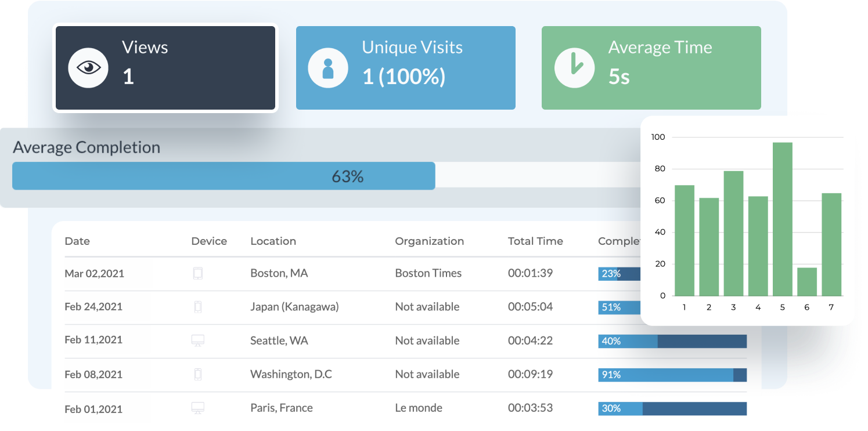Select the Views stat card

(165, 68)
